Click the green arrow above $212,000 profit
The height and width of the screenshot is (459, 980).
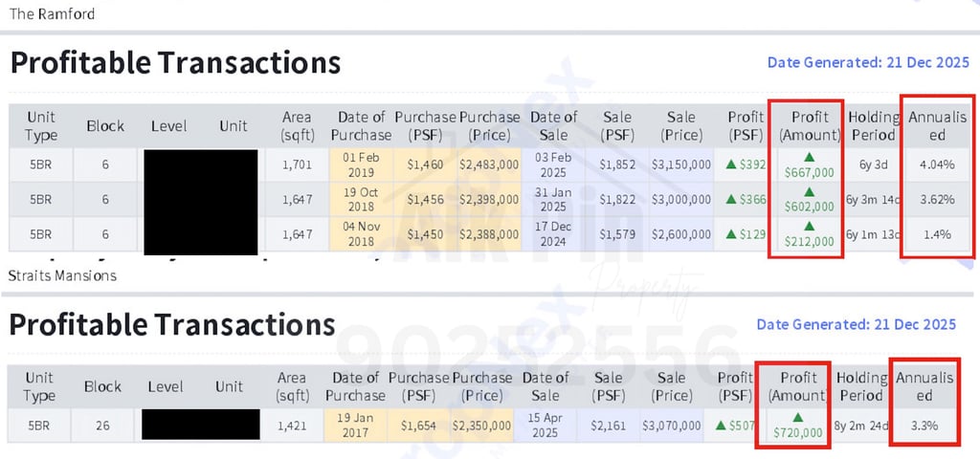click(807, 226)
